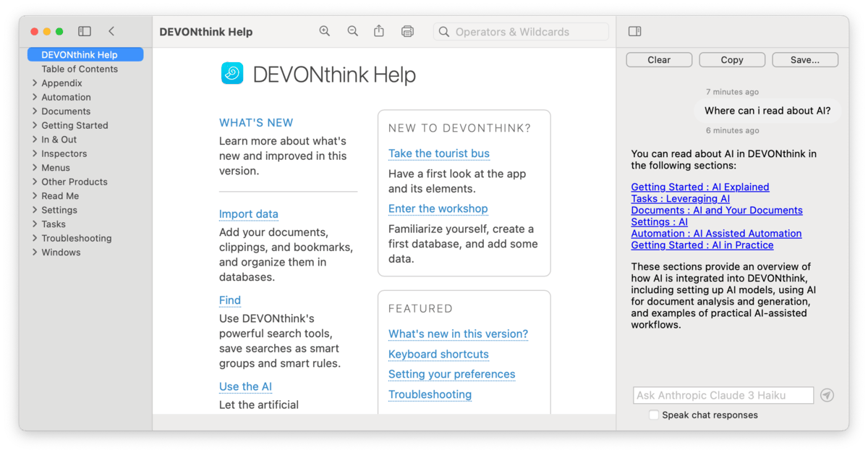Select Table of Contents in the sidebar
Screen dimensions: 868x453
(x=80, y=69)
